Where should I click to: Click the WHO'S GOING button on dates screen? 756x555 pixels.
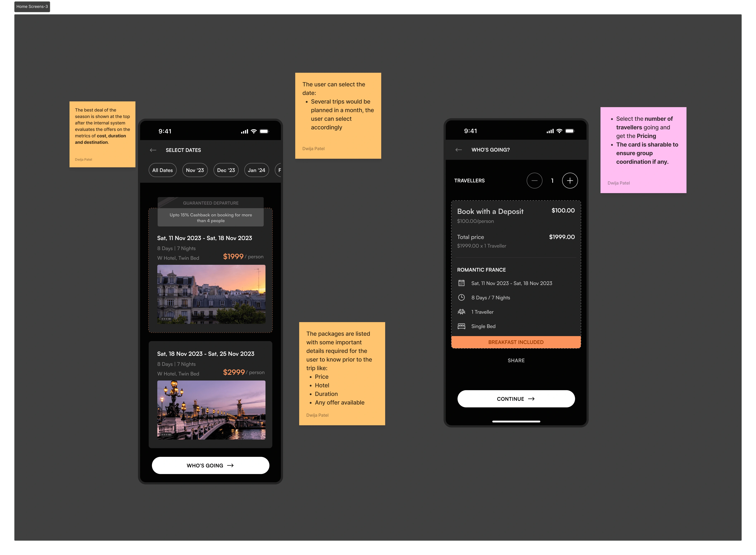210,465
